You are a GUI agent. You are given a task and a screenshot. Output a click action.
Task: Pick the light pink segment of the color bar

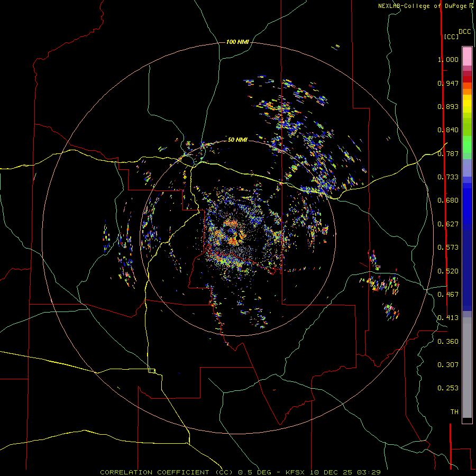pyautogui.click(x=467, y=57)
